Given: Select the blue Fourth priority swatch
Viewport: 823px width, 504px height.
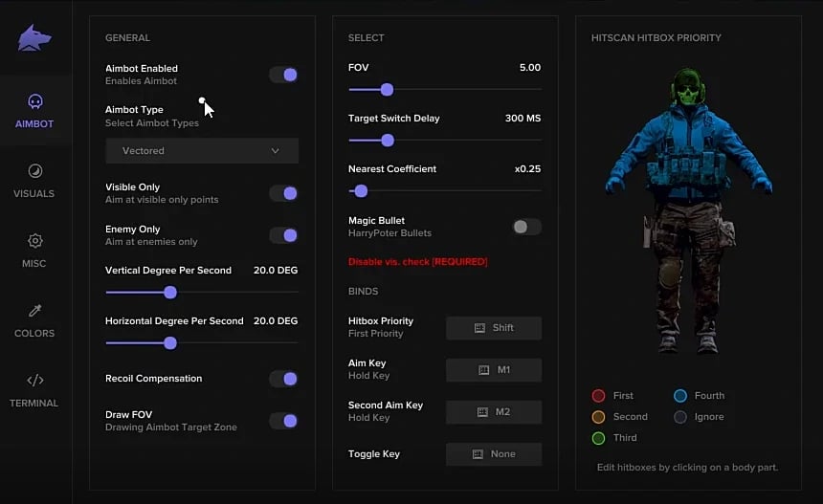Looking at the screenshot, I should pos(680,395).
